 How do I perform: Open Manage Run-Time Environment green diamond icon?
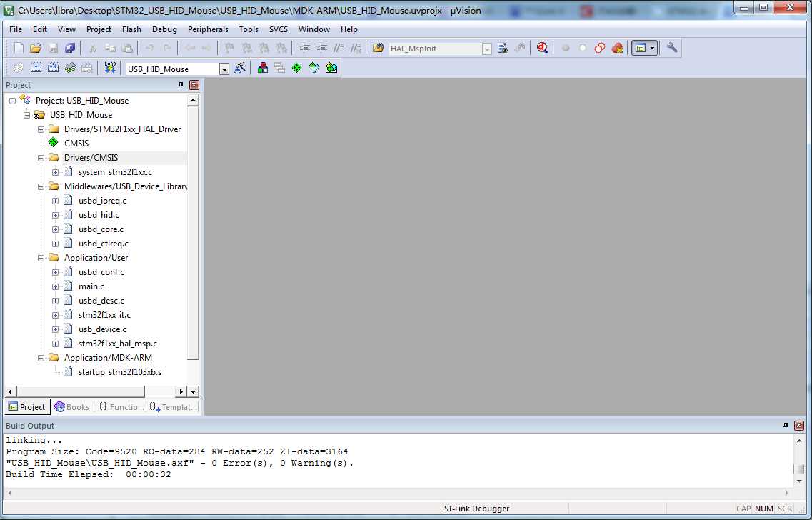coord(296,68)
